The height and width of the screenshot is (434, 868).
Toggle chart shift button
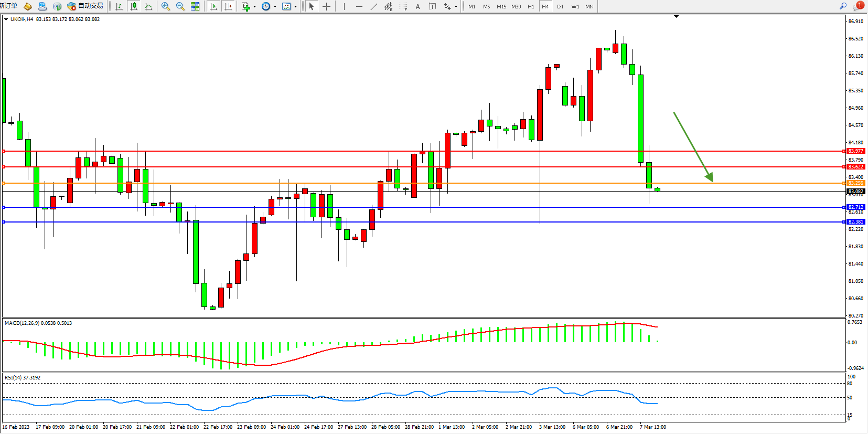(x=228, y=6)
